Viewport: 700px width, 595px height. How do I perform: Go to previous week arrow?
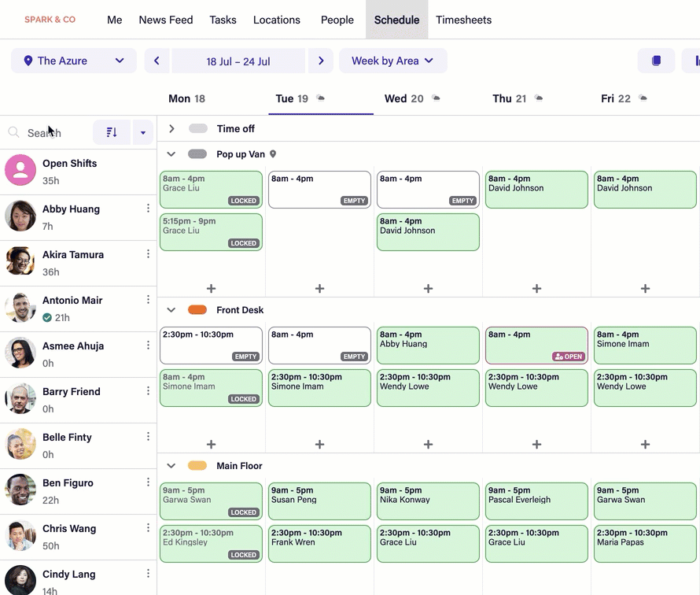(x=157, y=61)
